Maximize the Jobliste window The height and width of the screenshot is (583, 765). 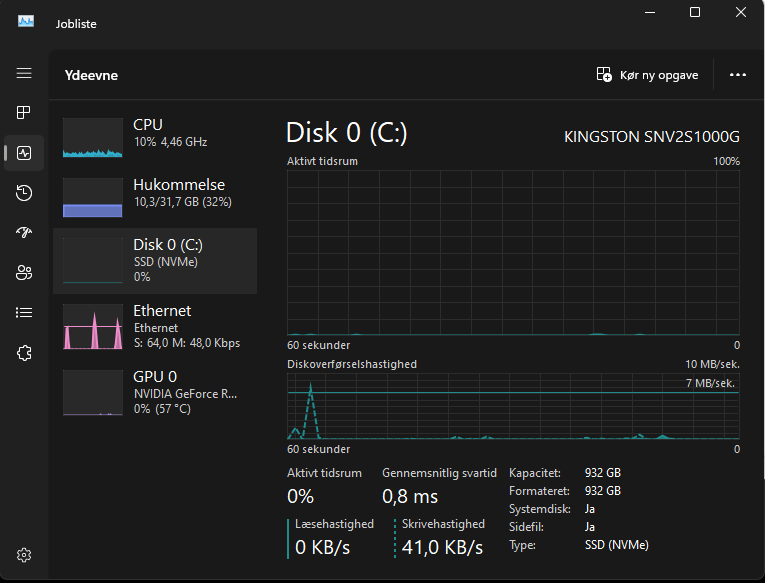click(695, 12)
